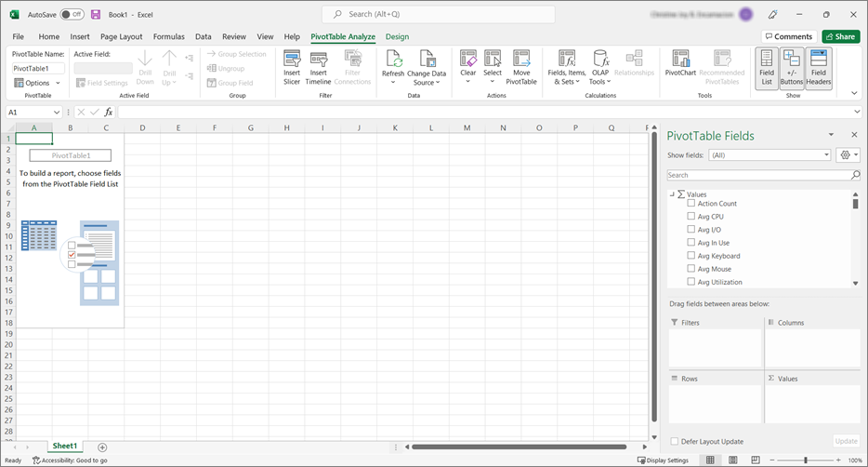
Task: Open the File menu
Action: 19,36
